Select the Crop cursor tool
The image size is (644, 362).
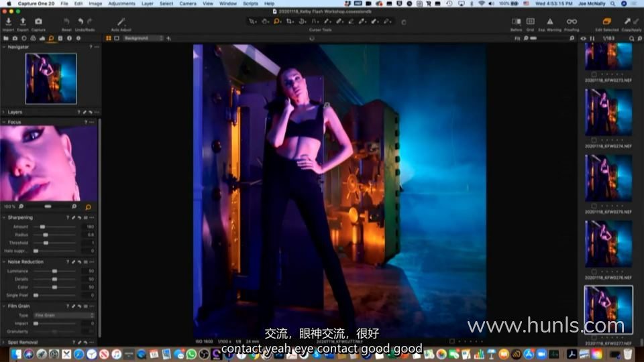click(290, 21)
